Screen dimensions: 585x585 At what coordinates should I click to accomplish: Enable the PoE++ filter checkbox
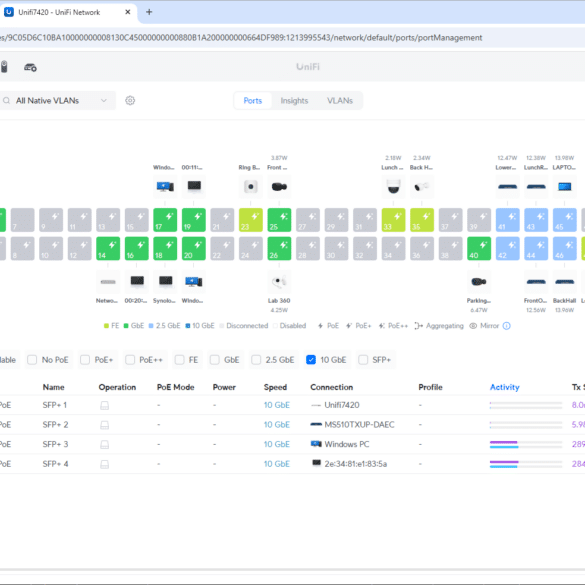(130, 360)
